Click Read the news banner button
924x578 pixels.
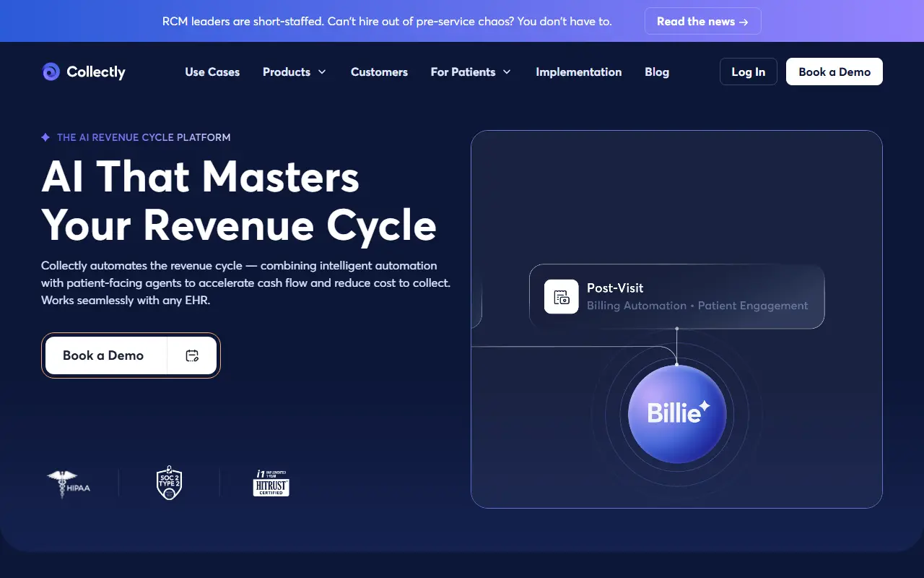(x=702, y=22)
